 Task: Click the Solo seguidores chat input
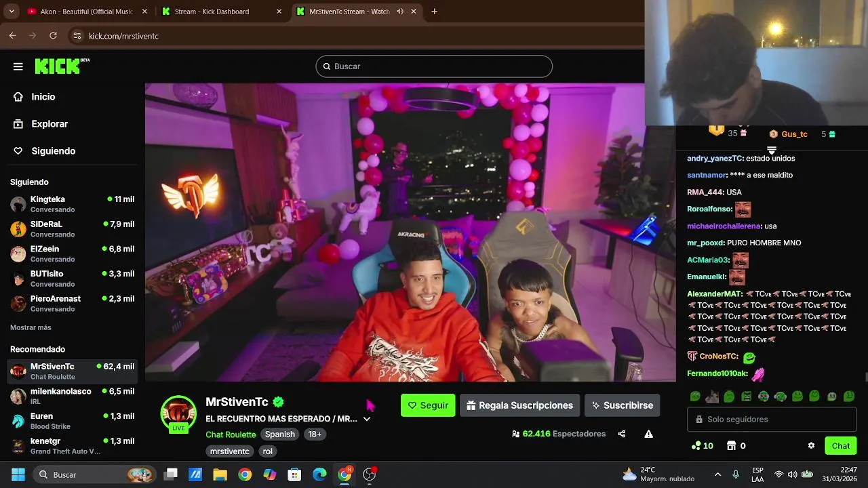pos(772,420)
